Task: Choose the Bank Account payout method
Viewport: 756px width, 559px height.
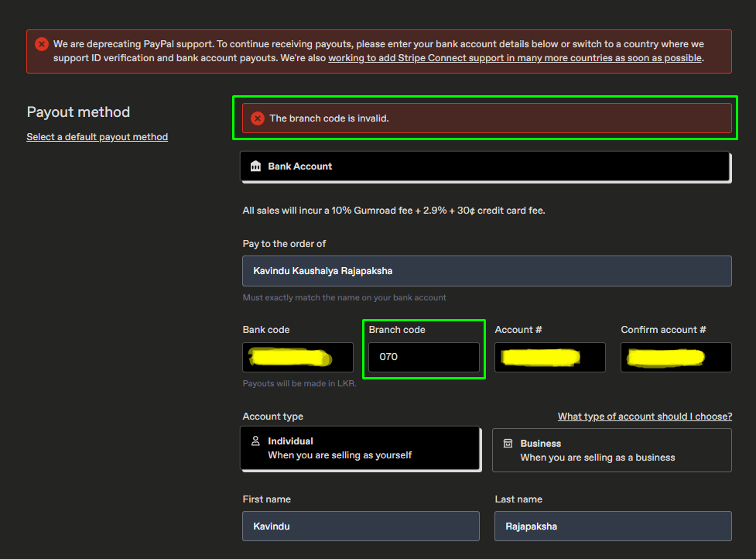Action: pos(485,166)
